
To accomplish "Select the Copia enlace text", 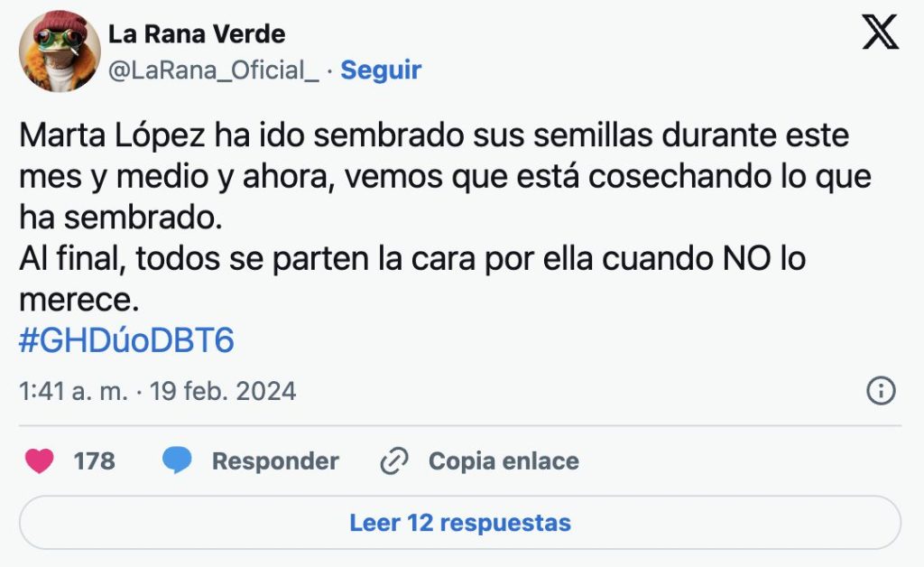I will [504, 461].
